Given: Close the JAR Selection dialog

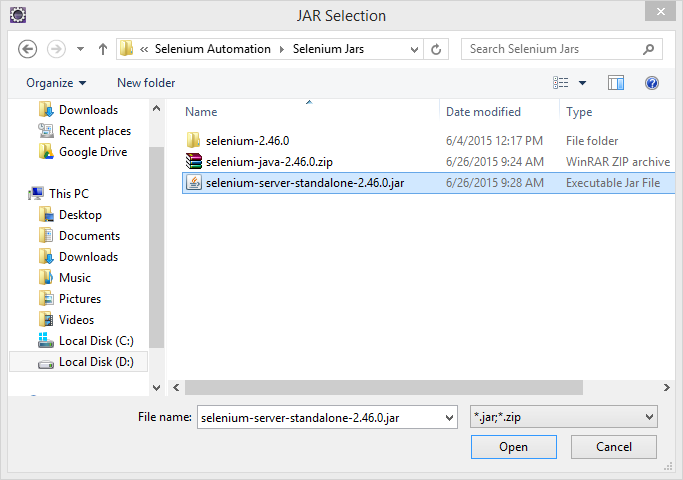Looking at the screenshot, I should tap(660, 11).
